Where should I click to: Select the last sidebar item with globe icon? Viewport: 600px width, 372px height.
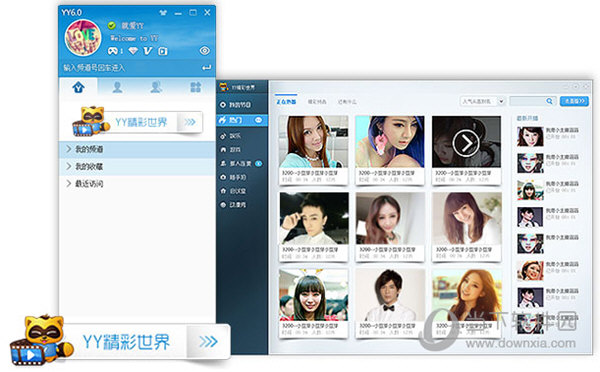pos(242,205)
